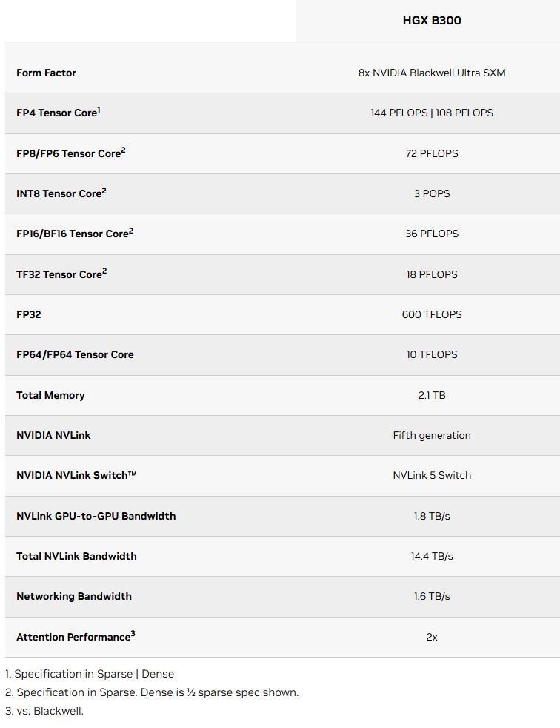Click the FP8/FP6 Tensor Core label
This screenshot has height=728, width=560.
(69, 153)
